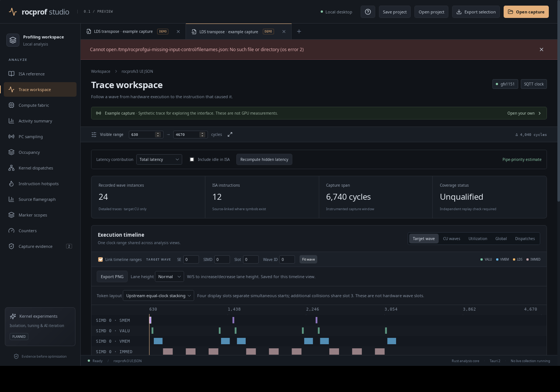This screenshot has height=392, width=560.
Task: Open the Lane height dropdown
Action: (169, 277)
